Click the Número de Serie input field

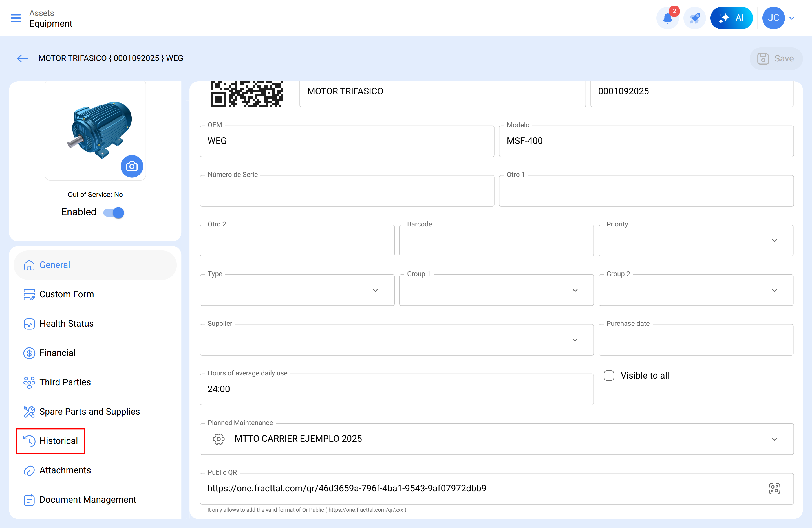347,191
